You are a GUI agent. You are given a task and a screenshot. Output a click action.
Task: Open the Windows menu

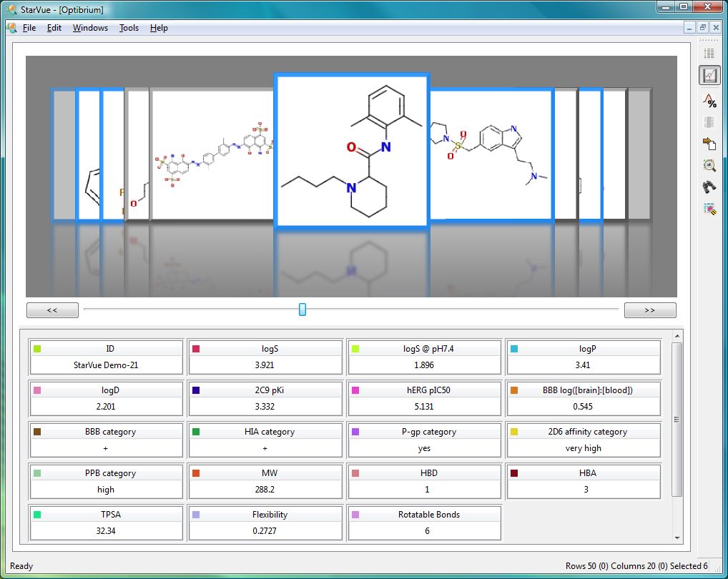pyautogui.click(x=90, y=28)
